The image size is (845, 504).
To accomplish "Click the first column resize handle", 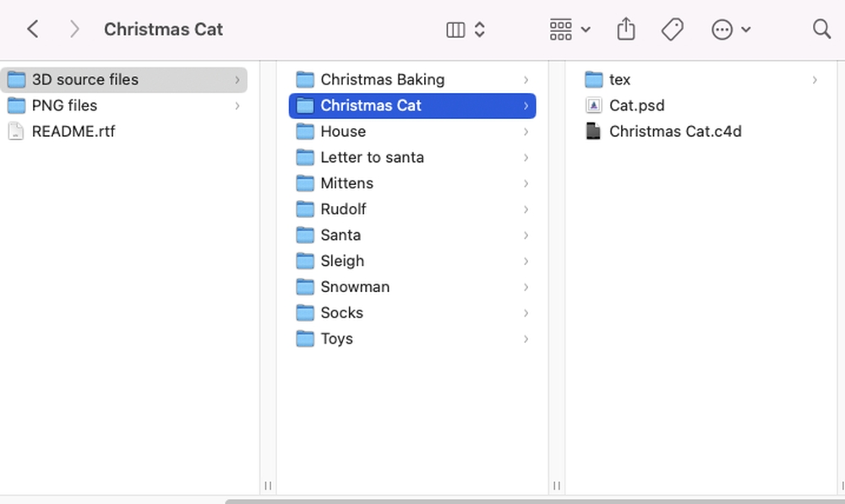I will [x=268, y=485].
